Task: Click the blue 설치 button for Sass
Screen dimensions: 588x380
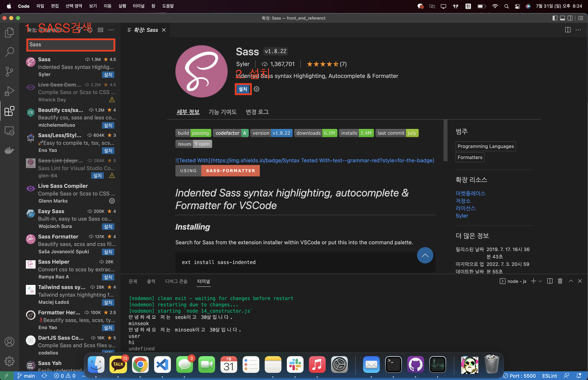Action: [243, 89]
